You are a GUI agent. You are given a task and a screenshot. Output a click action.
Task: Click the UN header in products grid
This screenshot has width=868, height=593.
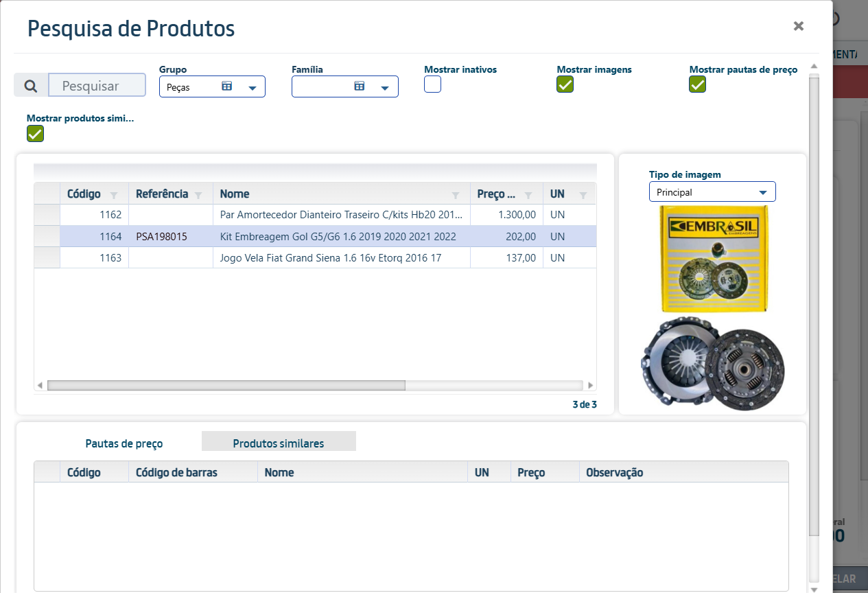[557, 194]
